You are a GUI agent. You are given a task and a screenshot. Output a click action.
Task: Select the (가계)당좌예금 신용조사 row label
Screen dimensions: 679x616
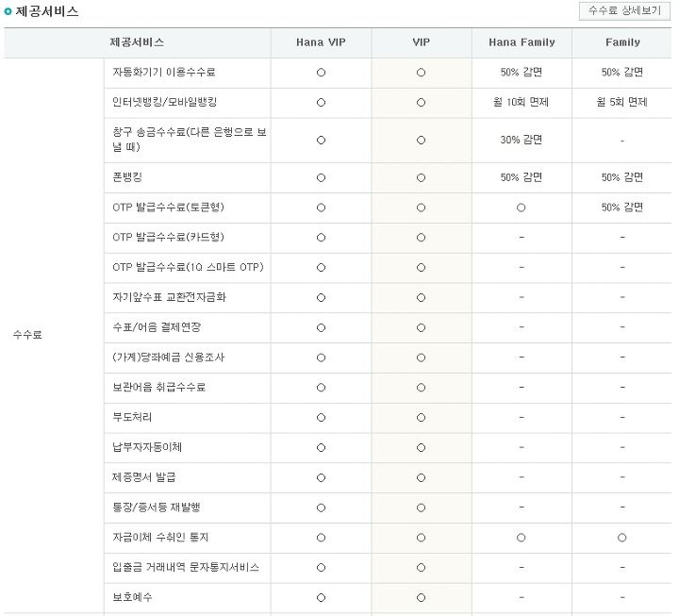point(168,358)
